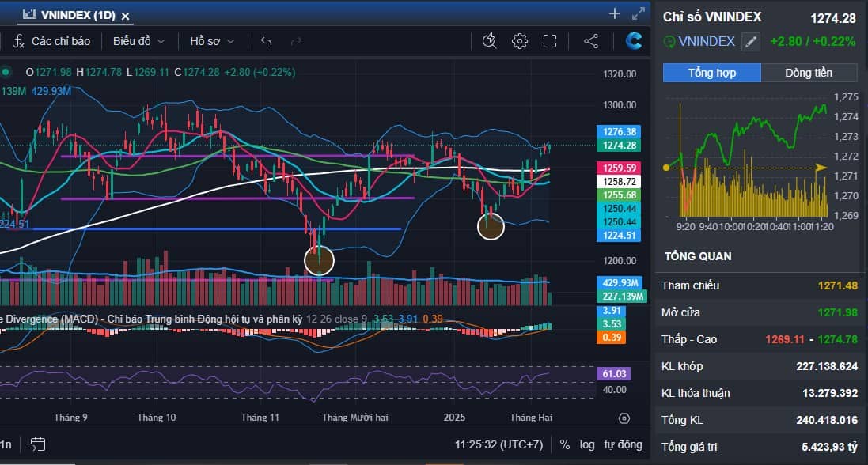This screenshot has width=868, height=465.
Task: Click the 1274.28 current price label
Action: [x=618, y=146]
